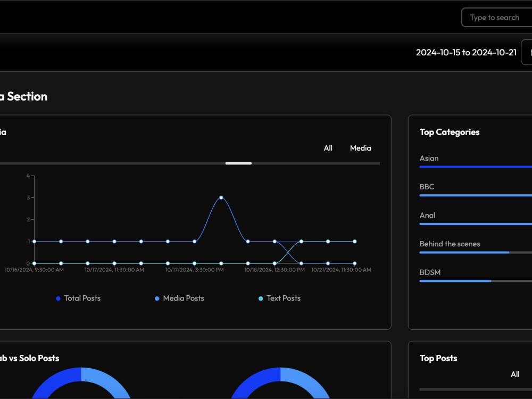This screenshot has height=399, width=532.
Task: Click the 10/21/2024, 11:30:00 AM axis label
Action: click(x=341, y=270)
